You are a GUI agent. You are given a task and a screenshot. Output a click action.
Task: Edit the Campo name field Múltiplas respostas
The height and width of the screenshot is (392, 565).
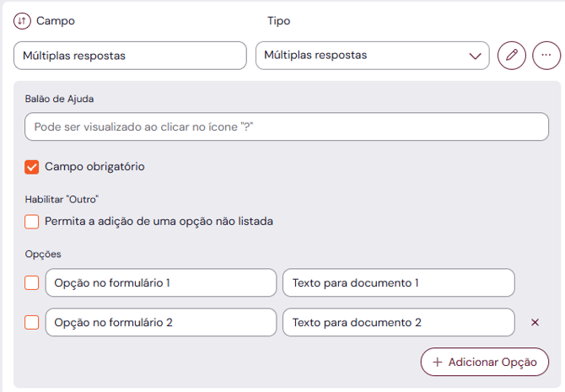coord(130,55)
